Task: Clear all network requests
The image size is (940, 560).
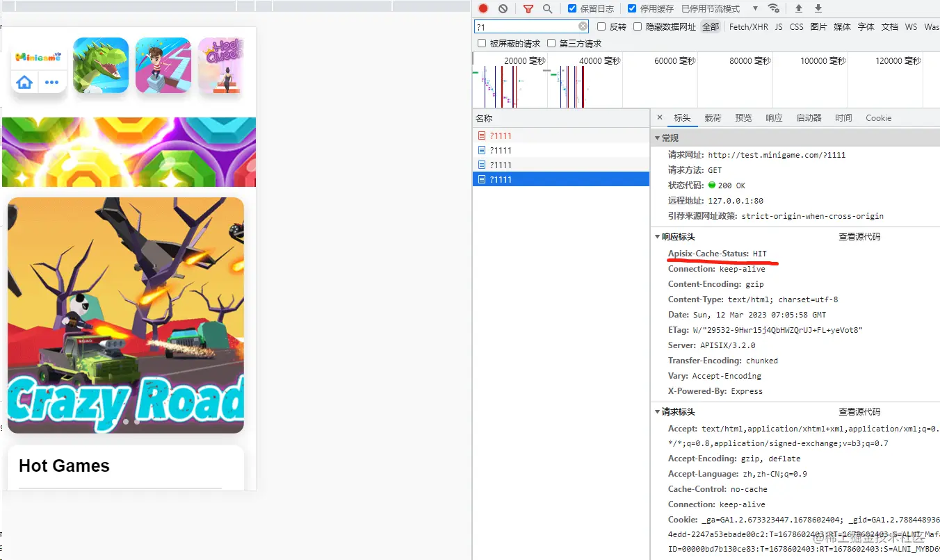Action: [502, 8]
